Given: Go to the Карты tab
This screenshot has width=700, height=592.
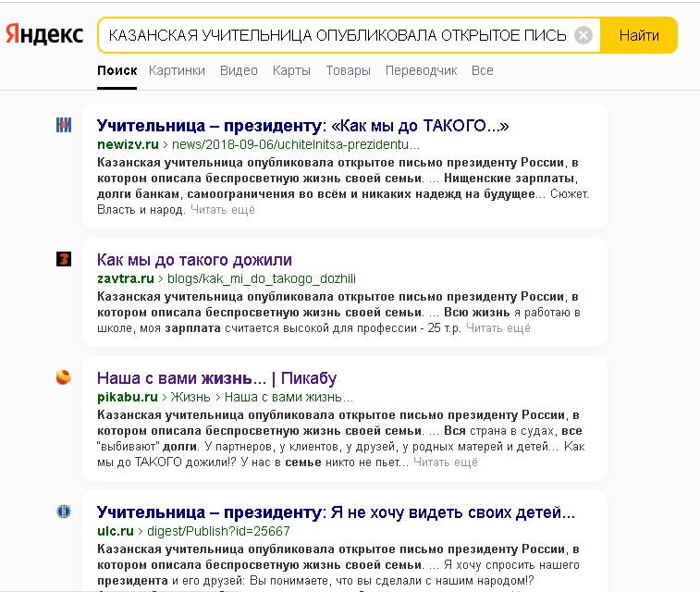Looking at the screenshot, I should pyautogui.click(x=291, y=70).
